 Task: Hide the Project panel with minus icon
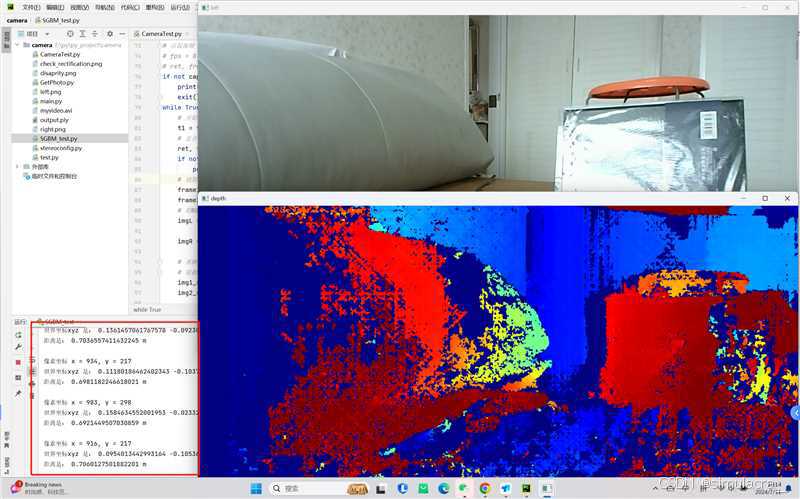point(122,34)
